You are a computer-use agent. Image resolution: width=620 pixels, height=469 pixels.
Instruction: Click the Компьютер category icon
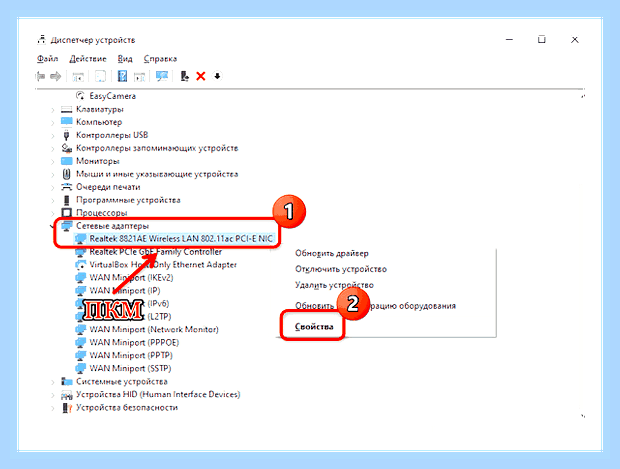click(x=66, y=122)
